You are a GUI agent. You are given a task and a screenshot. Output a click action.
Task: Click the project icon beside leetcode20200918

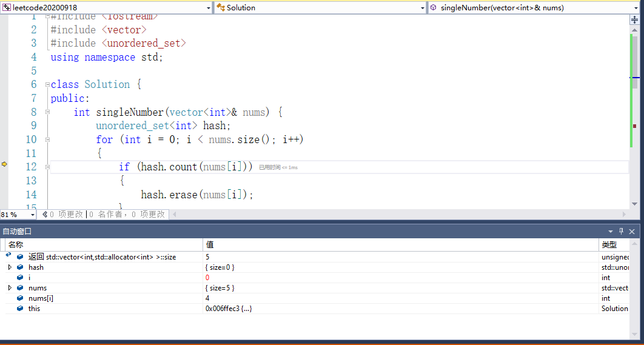click(x=7, y=8)
